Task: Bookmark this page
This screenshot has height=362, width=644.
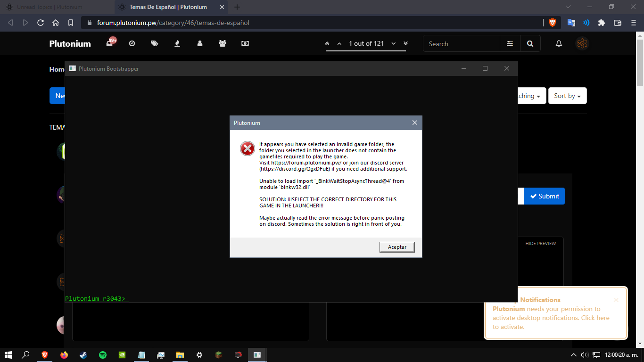Action: tap(71, 23)
